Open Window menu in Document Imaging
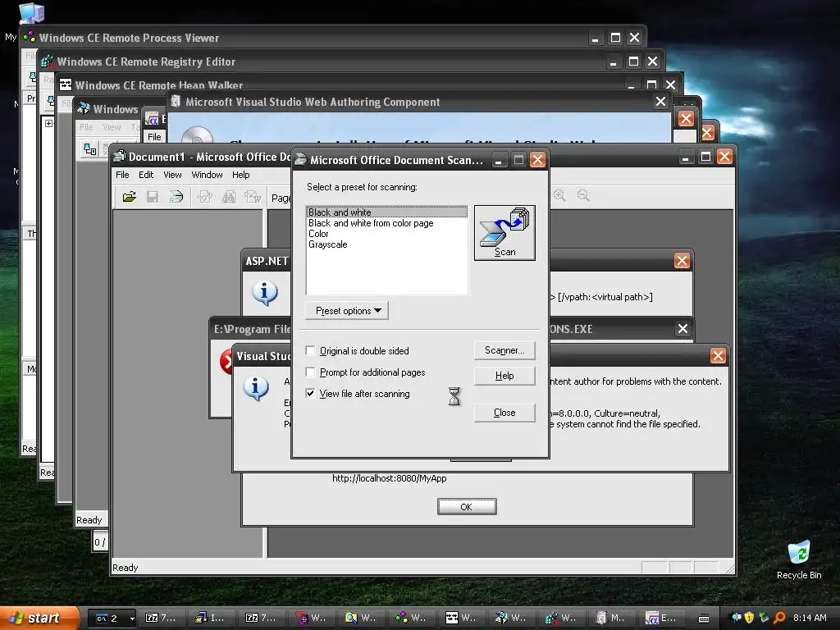This screenshot has width=840, height=630. click(x=207, y=175)
